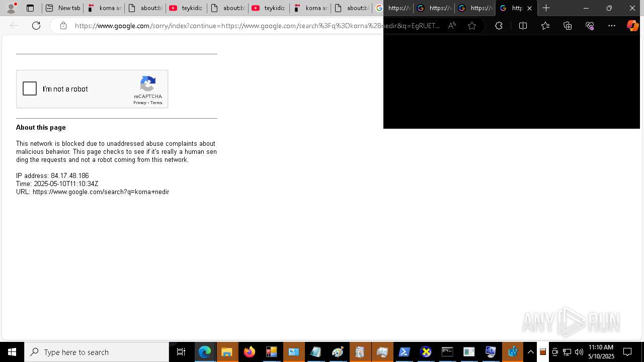Open network status tray icon
Image resolution: width=644 pixels, height=362 pixels.
(567, 352)
